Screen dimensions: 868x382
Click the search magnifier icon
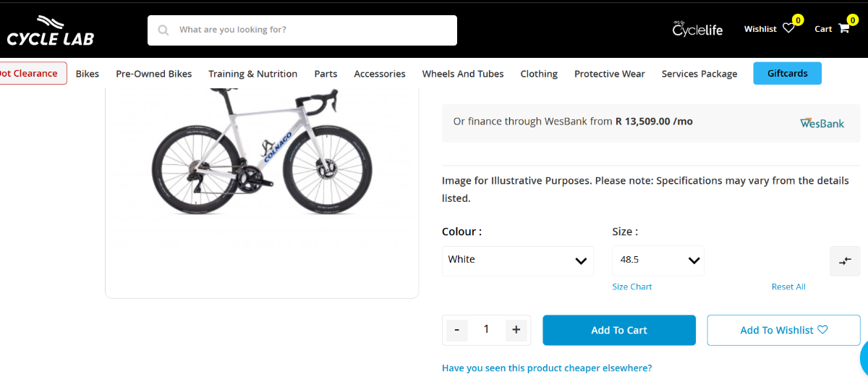point(163,30)
